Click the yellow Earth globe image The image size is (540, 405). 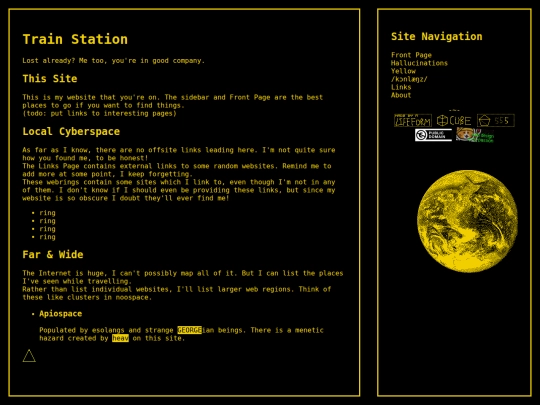(x=467, y=221)
